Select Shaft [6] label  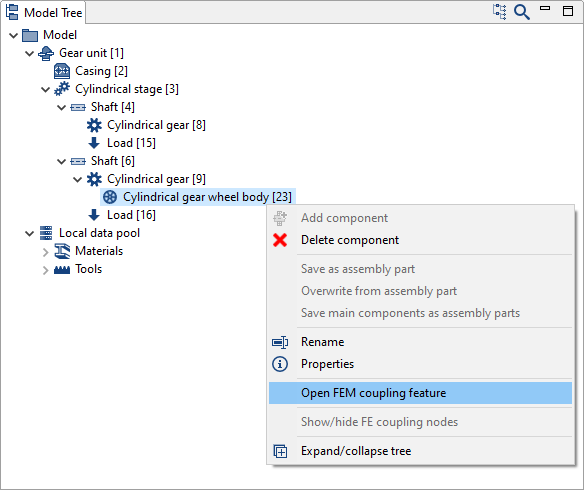click(x=113, y=161)
